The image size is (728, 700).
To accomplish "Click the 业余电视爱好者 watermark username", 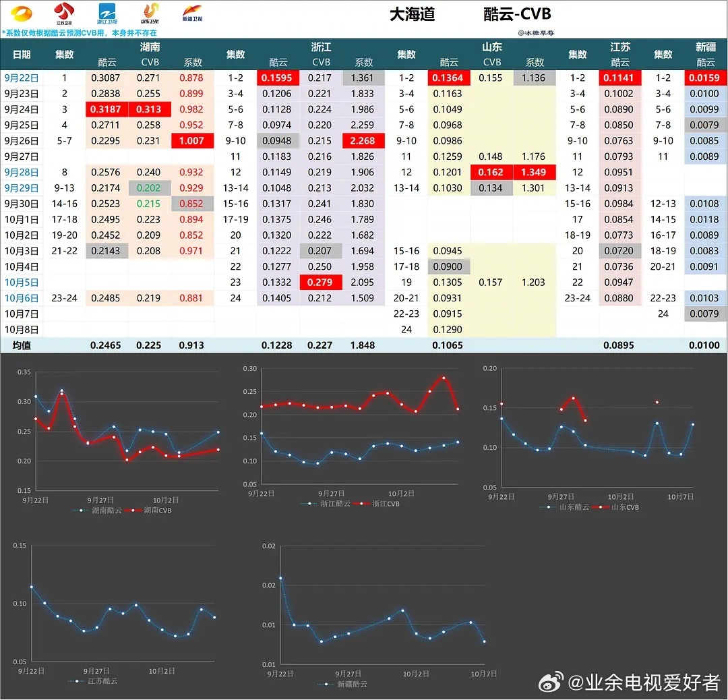I will [x=644, y=682].
